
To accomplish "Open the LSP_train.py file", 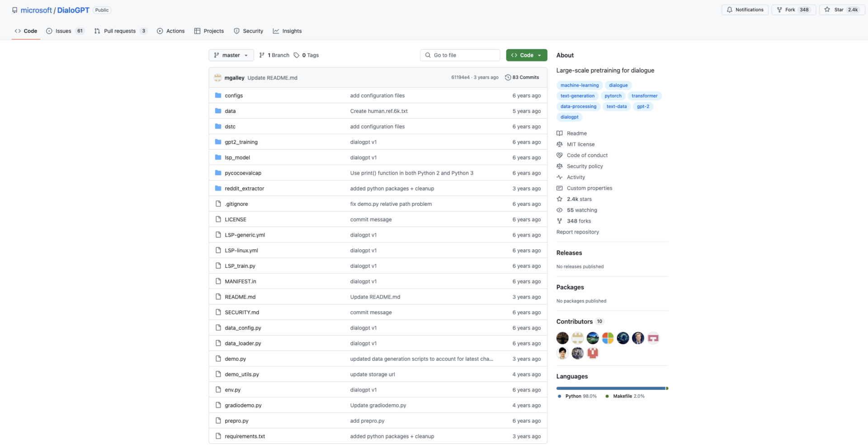I will point(240,266).
